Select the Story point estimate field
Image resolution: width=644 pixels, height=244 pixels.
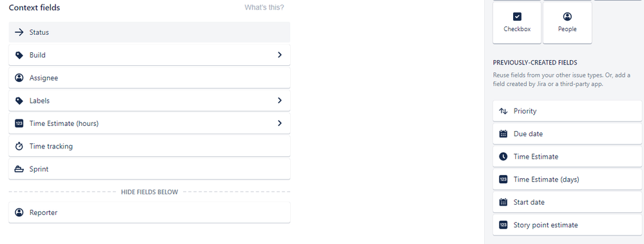coord(567,225)
